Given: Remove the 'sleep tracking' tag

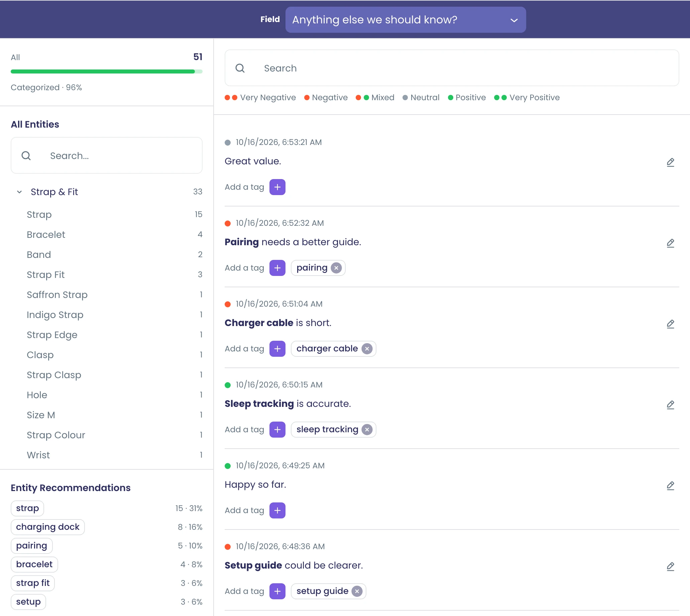Looking at the screenshot, I should click(367, 430).
